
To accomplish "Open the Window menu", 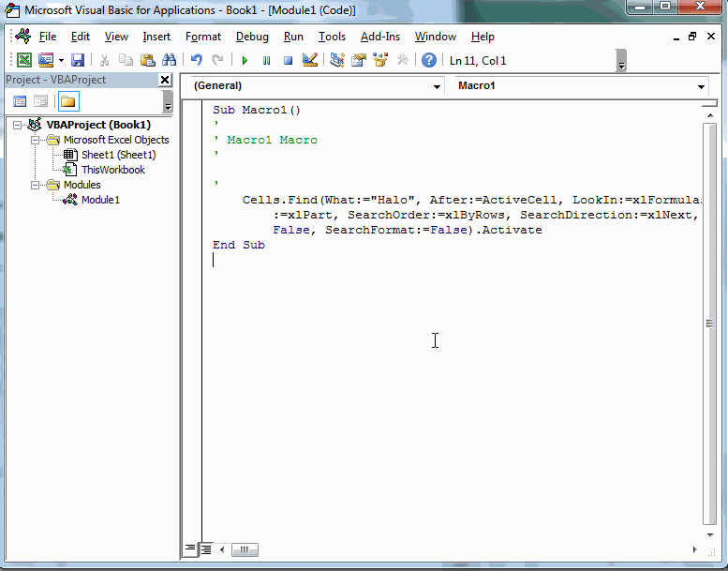I will pyautogui.click(x=436, y=37).
